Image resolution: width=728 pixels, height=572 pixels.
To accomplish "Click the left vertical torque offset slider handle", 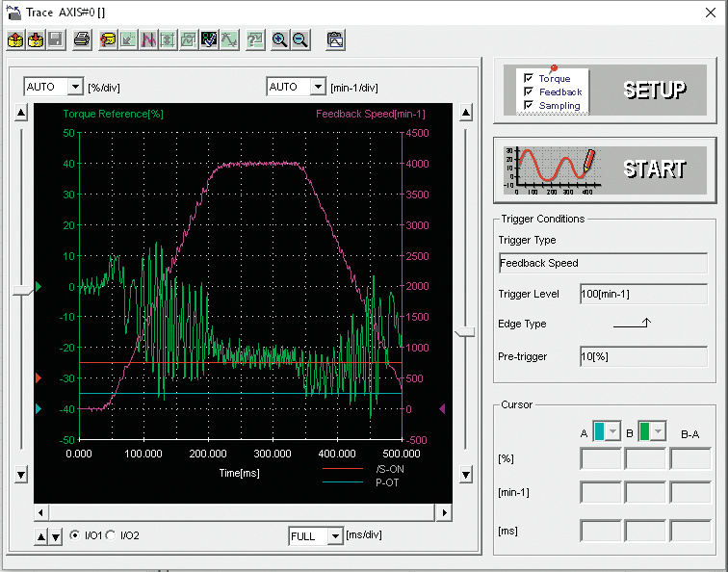I will point(21,291).
